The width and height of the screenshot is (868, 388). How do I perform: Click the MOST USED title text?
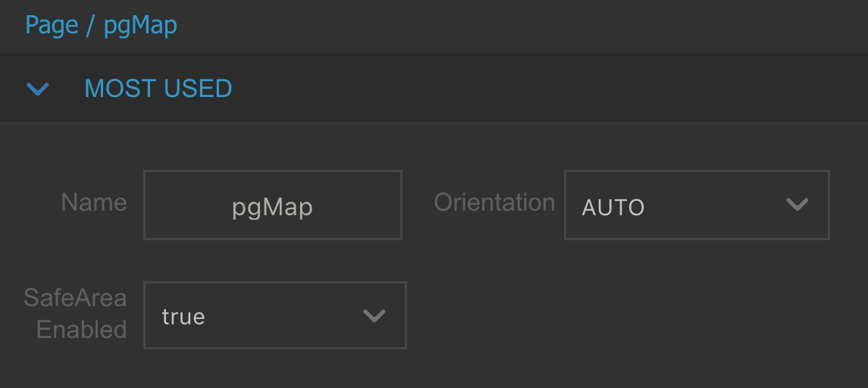click(158, 89)
